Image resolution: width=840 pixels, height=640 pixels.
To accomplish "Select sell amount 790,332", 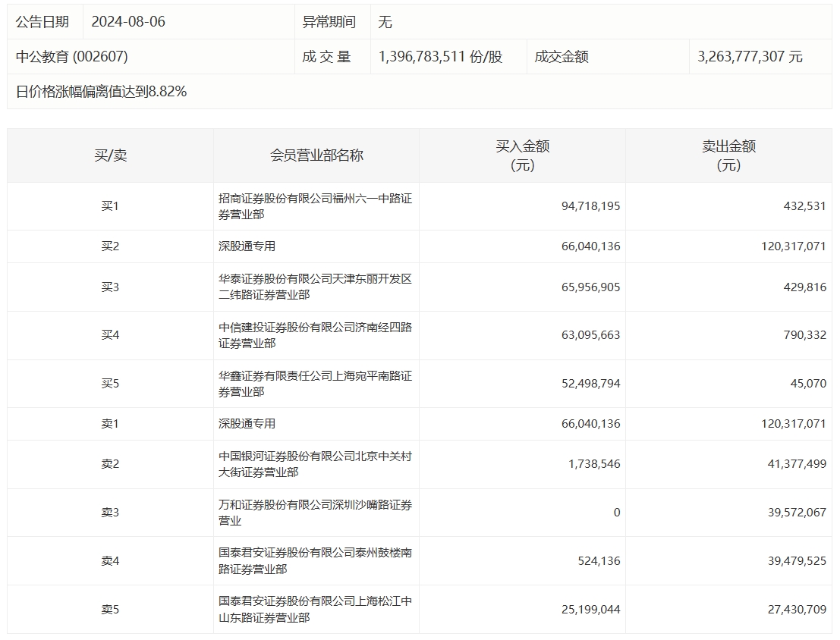I will (804, 335).
